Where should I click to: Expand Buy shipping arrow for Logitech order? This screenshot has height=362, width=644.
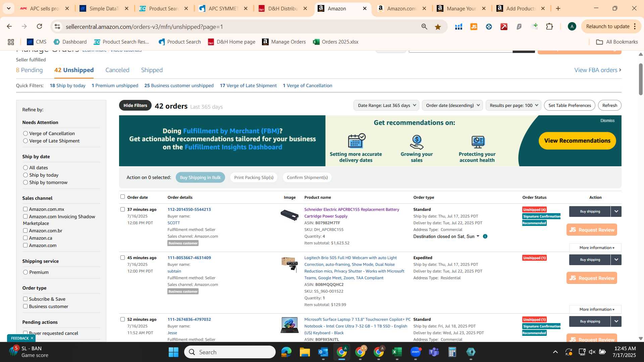616,260
